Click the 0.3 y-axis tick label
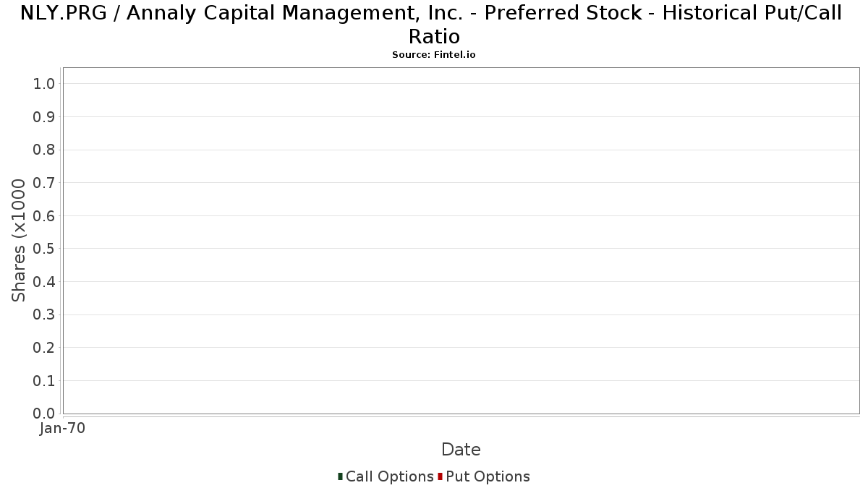 point(44,314)
